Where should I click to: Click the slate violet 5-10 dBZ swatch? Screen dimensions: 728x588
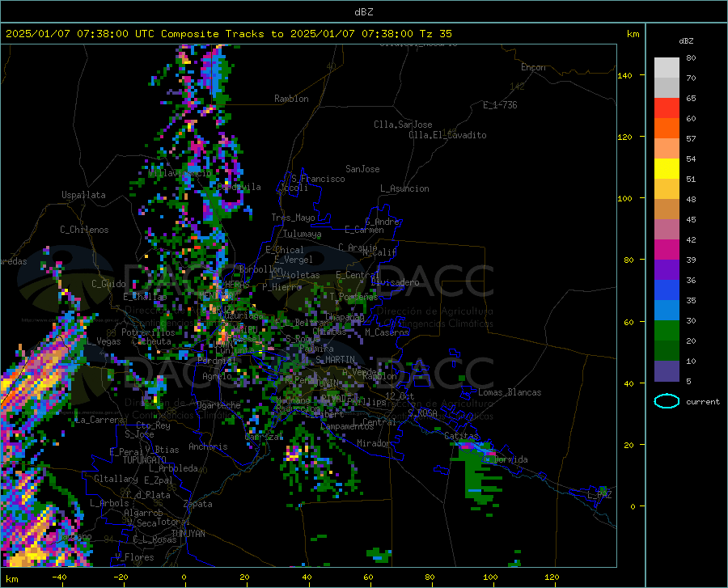(x=667, y=370)
